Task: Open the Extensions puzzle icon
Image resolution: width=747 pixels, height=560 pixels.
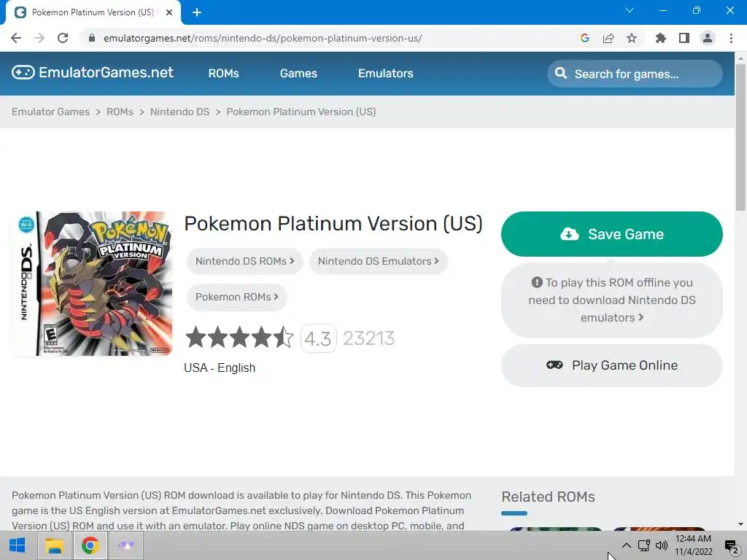Action: (x=661, y=38)
